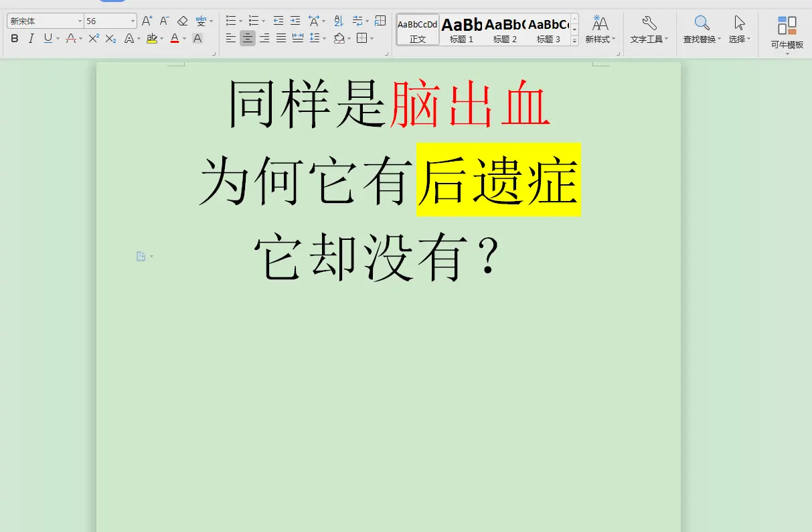Toggle center alignment
Screen dimensions: 812x532
coord(248,38)
